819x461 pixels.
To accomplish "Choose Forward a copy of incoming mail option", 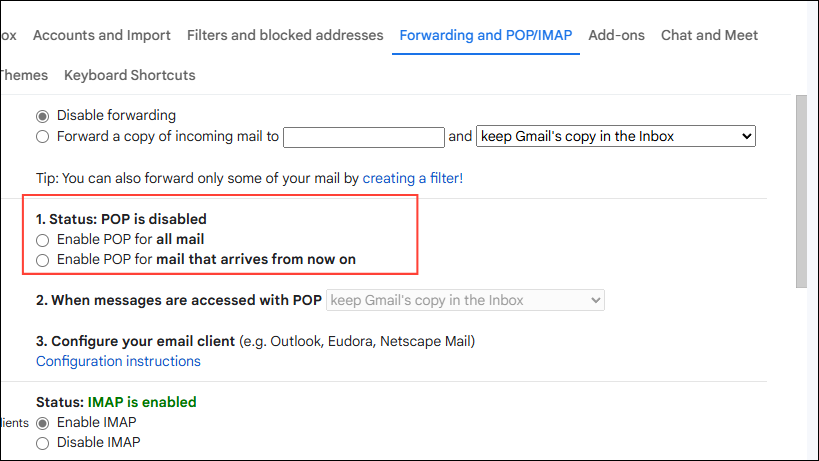I will (42, 137).
